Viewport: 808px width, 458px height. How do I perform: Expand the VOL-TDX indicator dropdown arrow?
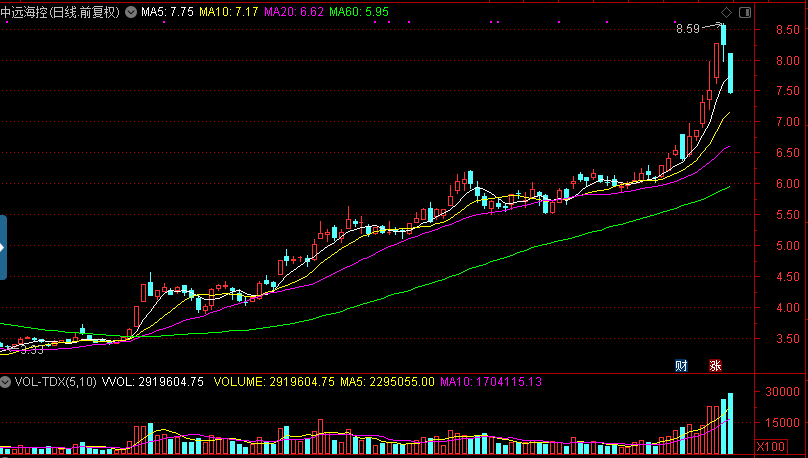pos(5,381)
